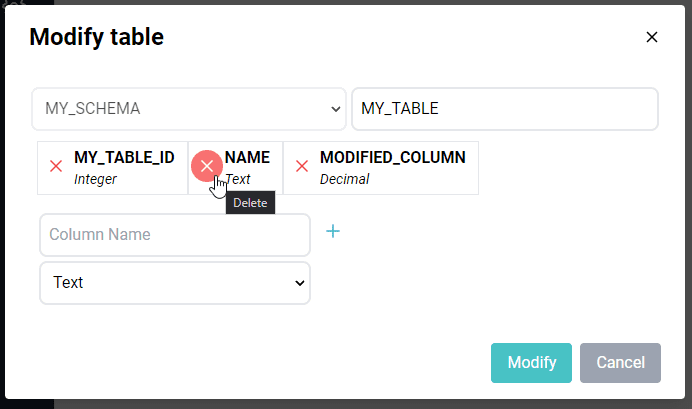Dismiss the dialog using the Cancel button
The width and height of the screenshot is (692, 409).
point(620,363)
